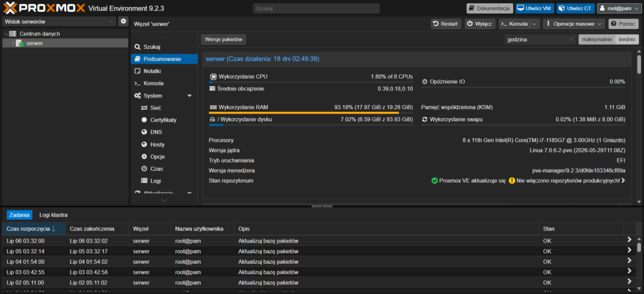The width and height of the screenshot is (644, 294).
Task: Switch to Zadania tab
Action: click(19, 215)
